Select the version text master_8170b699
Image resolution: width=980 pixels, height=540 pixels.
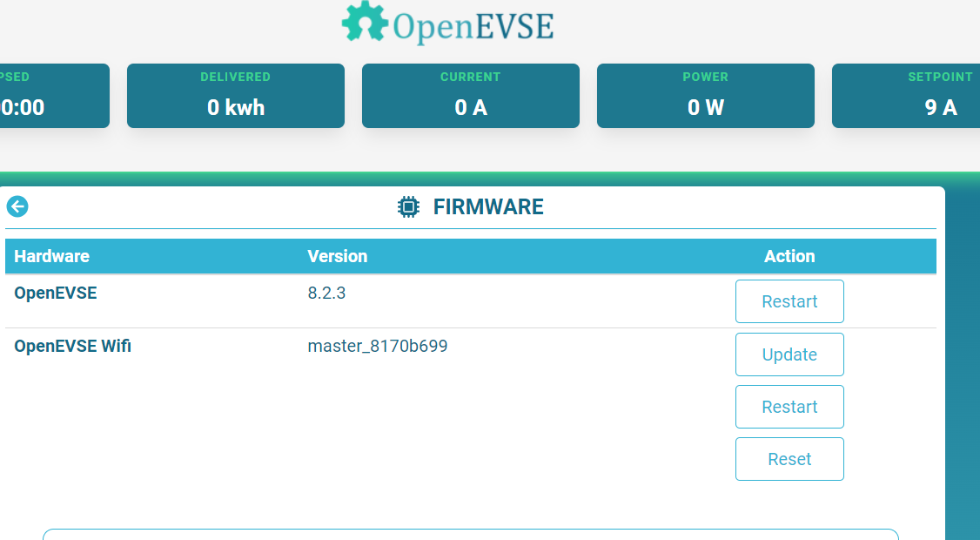[x=378, y=346]
